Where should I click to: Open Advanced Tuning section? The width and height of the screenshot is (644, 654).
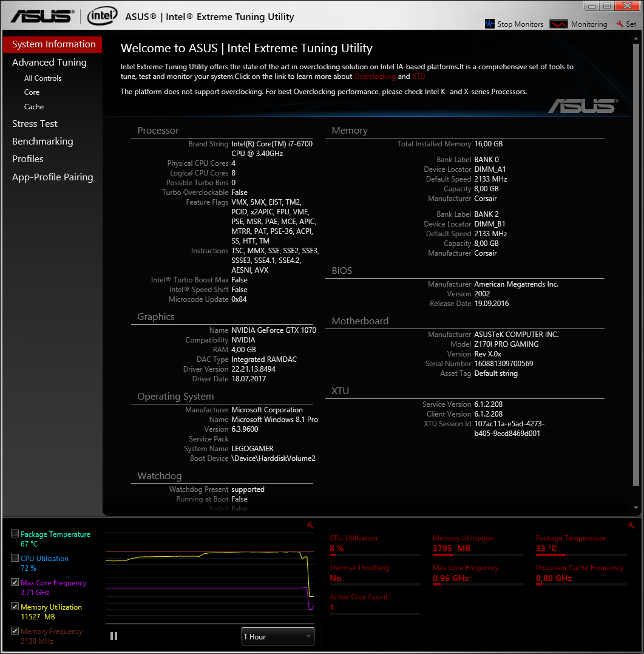[49, 63]
